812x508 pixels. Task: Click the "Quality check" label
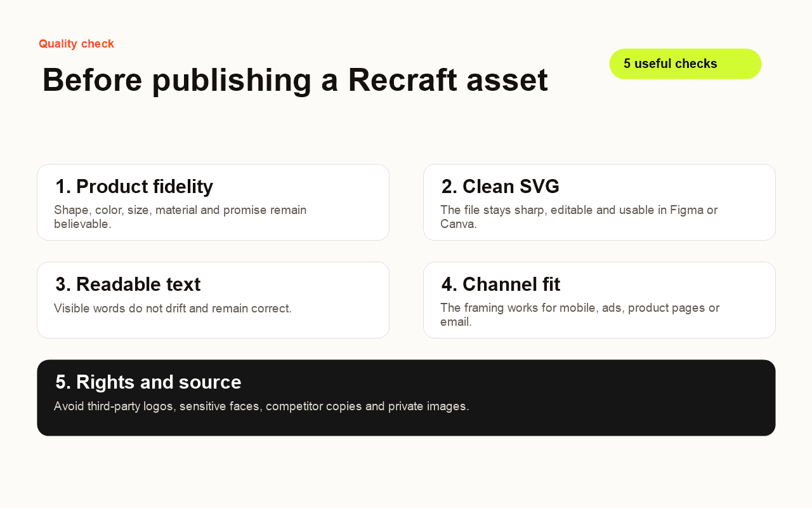point(76,44)
